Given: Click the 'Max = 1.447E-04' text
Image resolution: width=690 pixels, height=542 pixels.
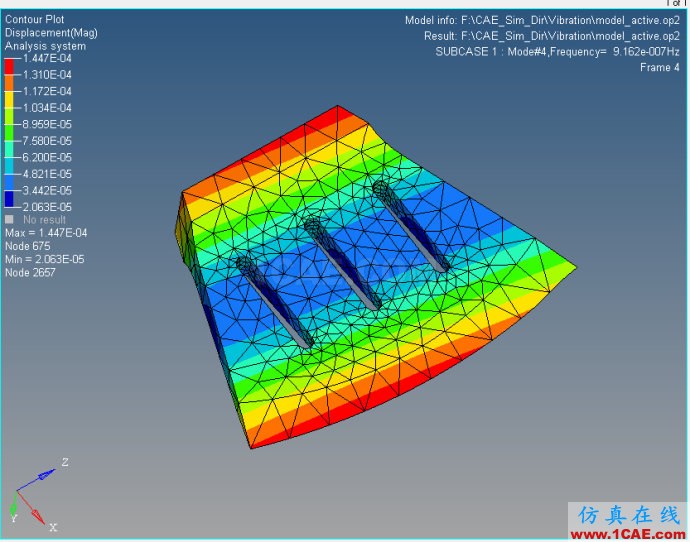Looking at the screenshot, I should coord(46,233).
